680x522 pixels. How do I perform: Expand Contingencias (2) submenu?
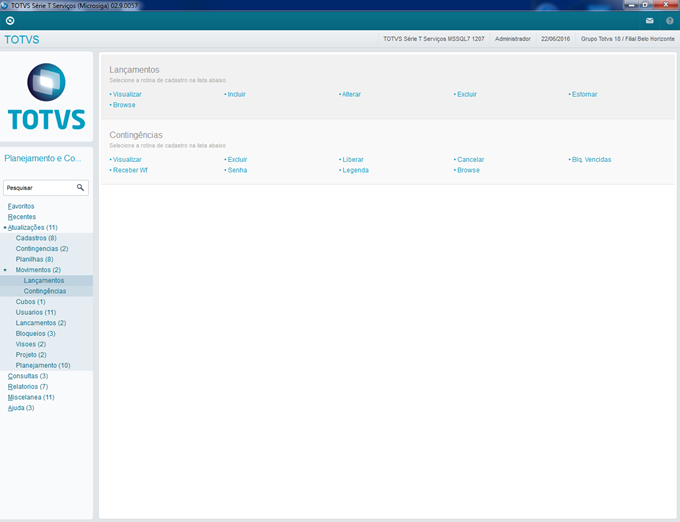tap(42, 249)
